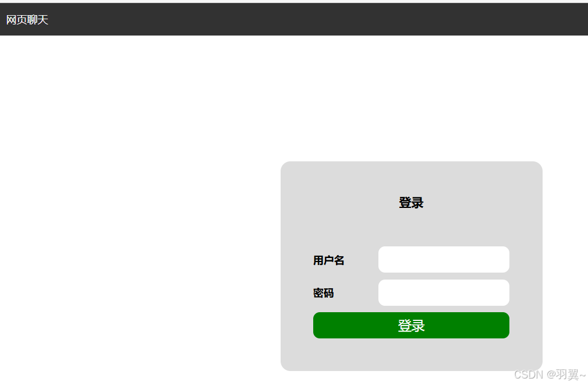Place cursor in the password text box

tap(444, 292)
